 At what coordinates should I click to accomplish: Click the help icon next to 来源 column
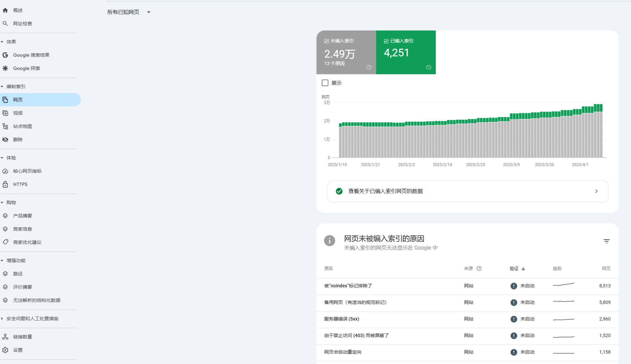tap(479, 268)
